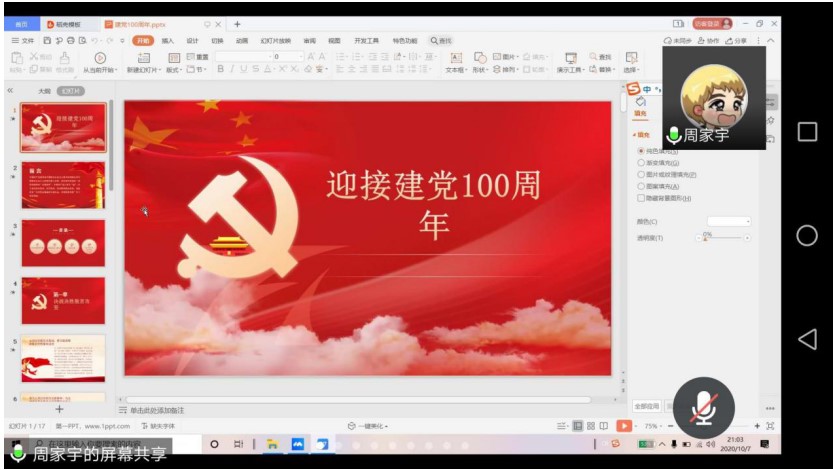This screenshot has height=470, width=833.
Task: Switch to reading view icon
Action: [604, 426]
